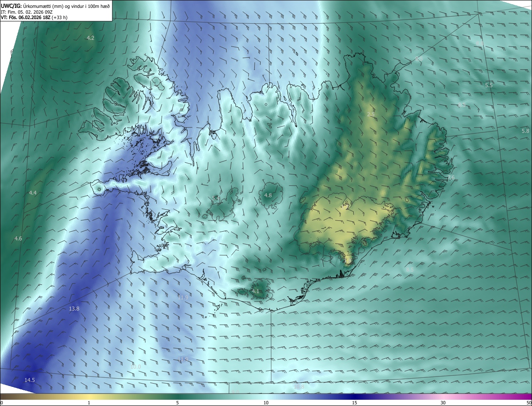Click the 4.4 value label on the map
532x406 pixels.
coord(33,193)
